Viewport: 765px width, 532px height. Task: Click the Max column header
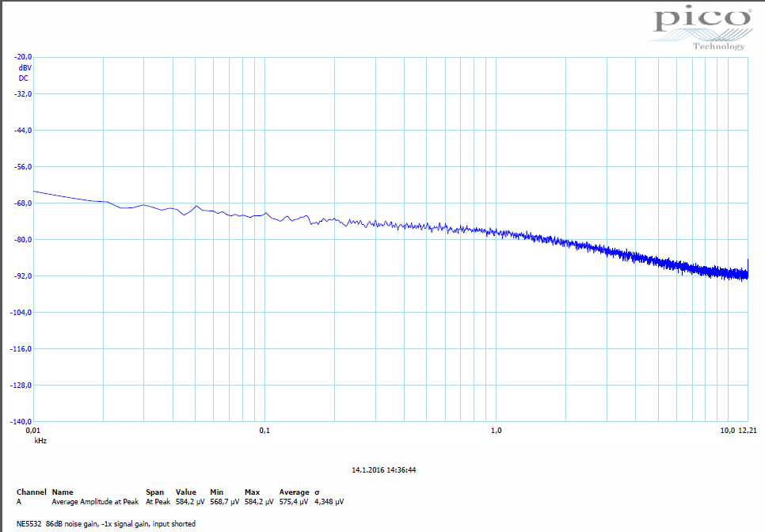[x=253, y=492]
